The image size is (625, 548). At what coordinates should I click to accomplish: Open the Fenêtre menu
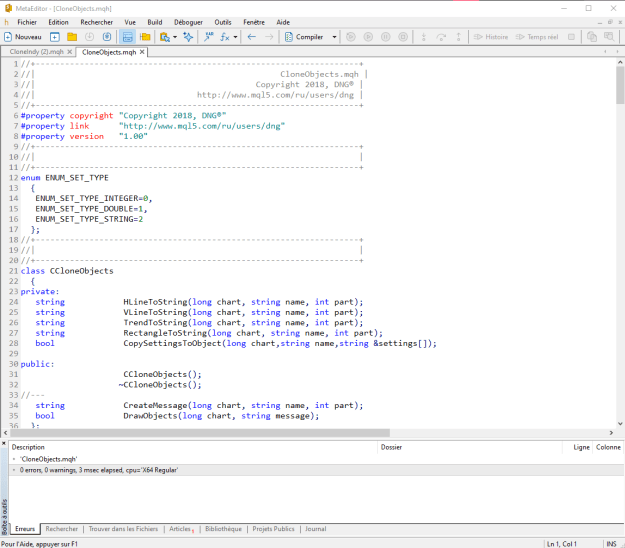(x=254, y=22)
